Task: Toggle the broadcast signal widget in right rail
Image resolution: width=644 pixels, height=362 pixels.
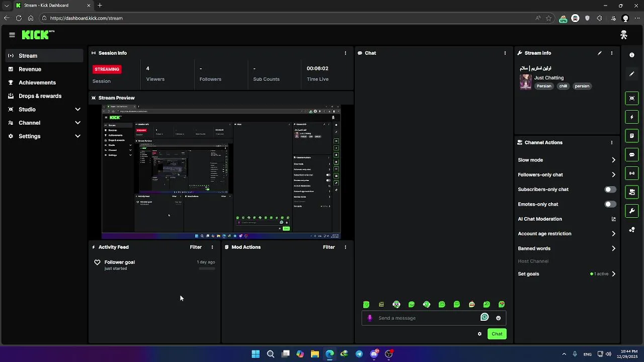Action: point(632,173)
